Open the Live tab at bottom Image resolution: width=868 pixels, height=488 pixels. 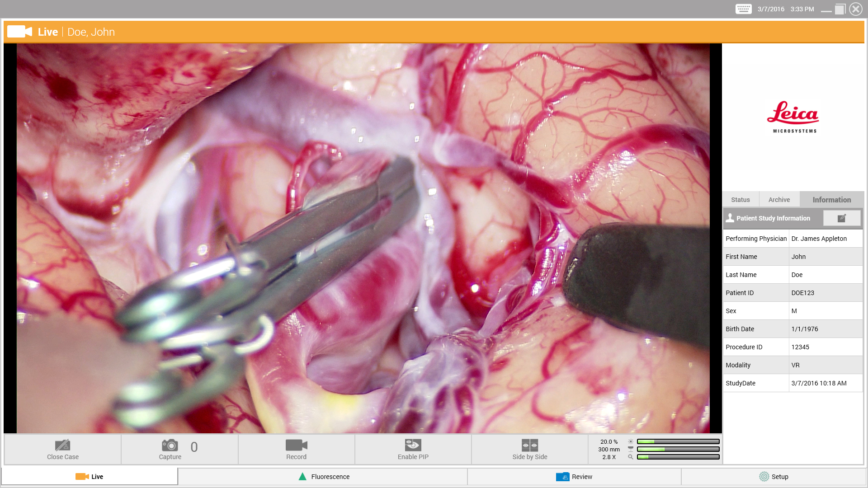(90, 477)
